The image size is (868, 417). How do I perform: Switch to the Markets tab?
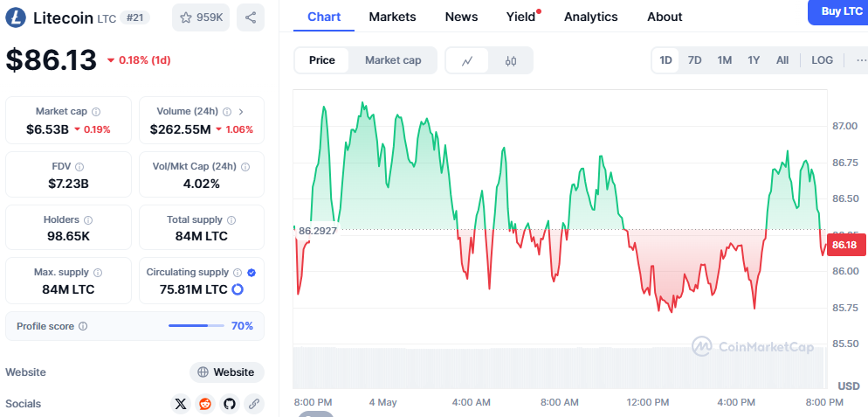pyautogui.click(x=392, y=17)
